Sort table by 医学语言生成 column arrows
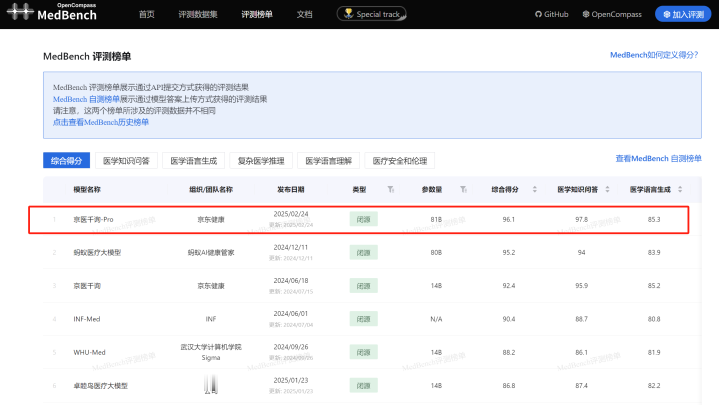Viewport: 719px width, 405px height. coord(681,189)
